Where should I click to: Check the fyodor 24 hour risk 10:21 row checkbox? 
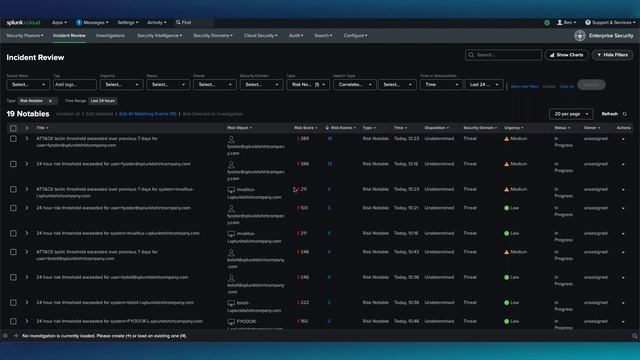[x=13, y=208]
